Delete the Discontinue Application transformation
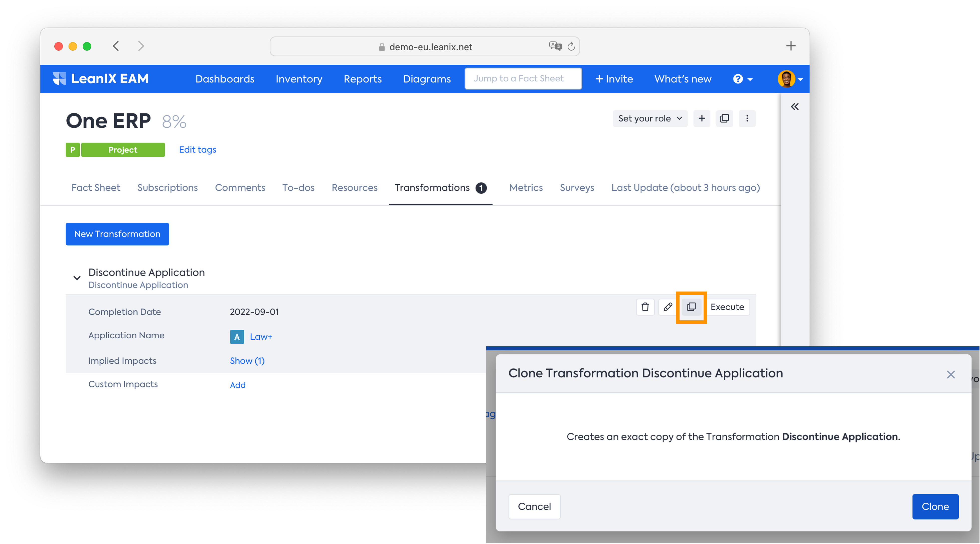Image resolution: width=980 pixels, height=544 pixels. pyautogui.click(x=645, y=307)
